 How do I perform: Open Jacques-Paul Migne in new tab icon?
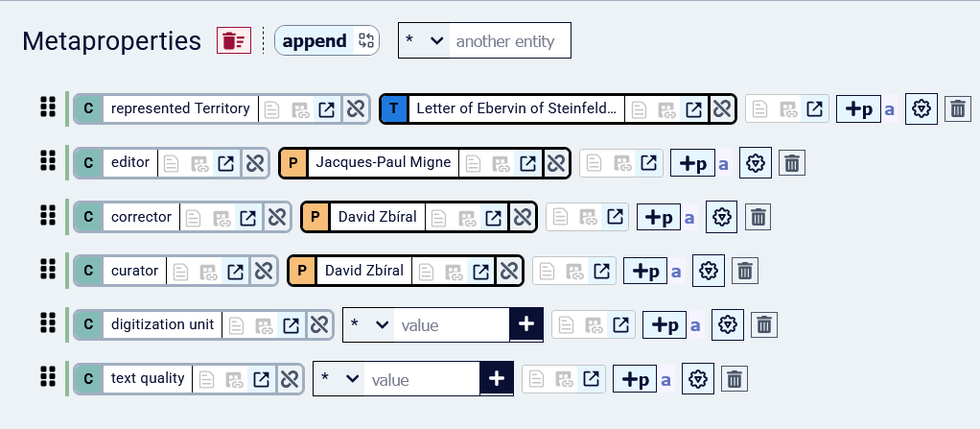pyautogui.click(x=528, y=163)
